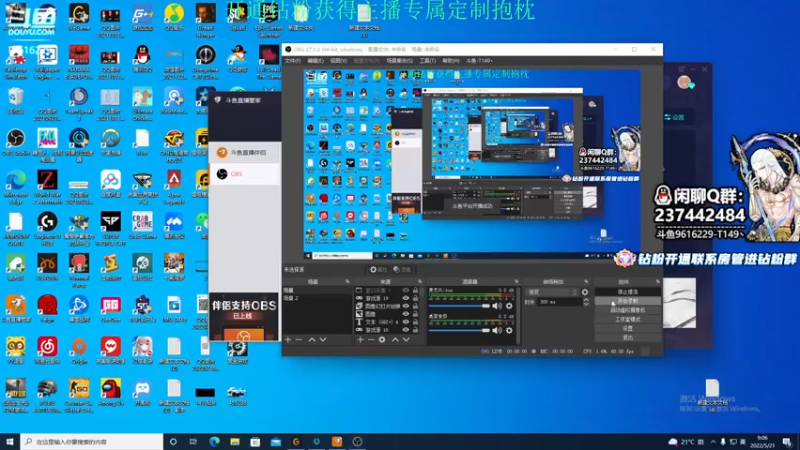This screenshot has width=800, height=450.
Task: Toggle lock on window capture source
Action: point(415,290)
